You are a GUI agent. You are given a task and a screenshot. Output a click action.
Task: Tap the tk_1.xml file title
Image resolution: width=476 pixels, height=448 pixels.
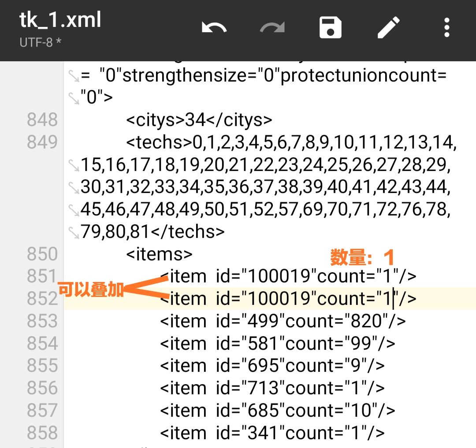tap(60, 20)
